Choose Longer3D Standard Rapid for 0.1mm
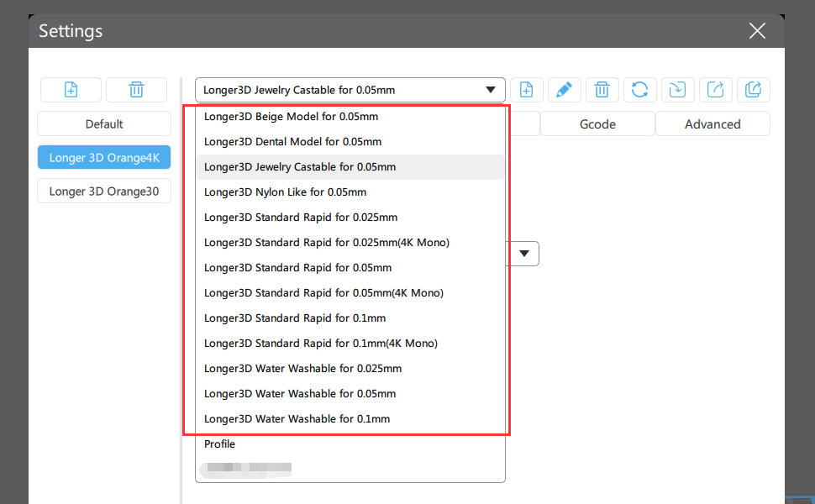Image resolution: width=815 pixels, height=504 pixels. click(x=350, y=318)
